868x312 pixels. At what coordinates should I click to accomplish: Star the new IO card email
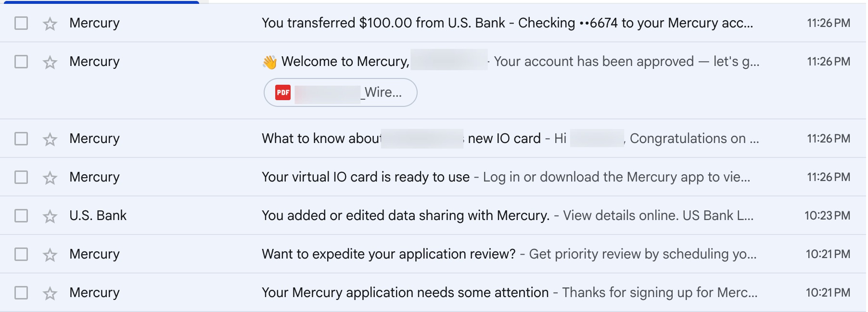[50, 139]
